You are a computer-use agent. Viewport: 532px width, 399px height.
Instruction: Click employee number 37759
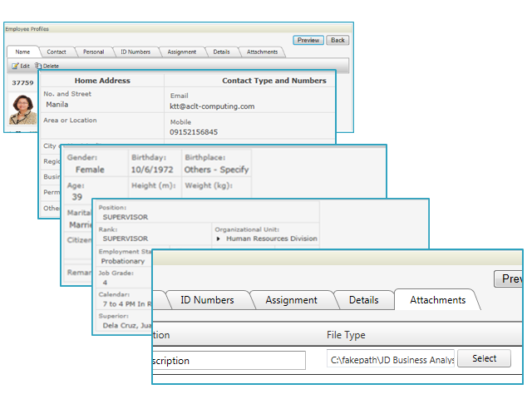(22, 83)
